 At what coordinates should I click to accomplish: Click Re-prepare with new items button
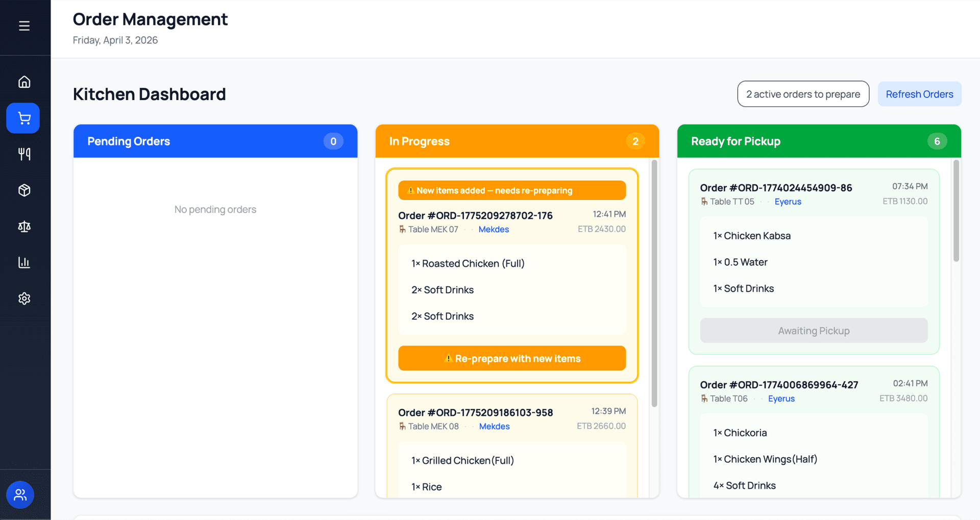coord(512,358)
